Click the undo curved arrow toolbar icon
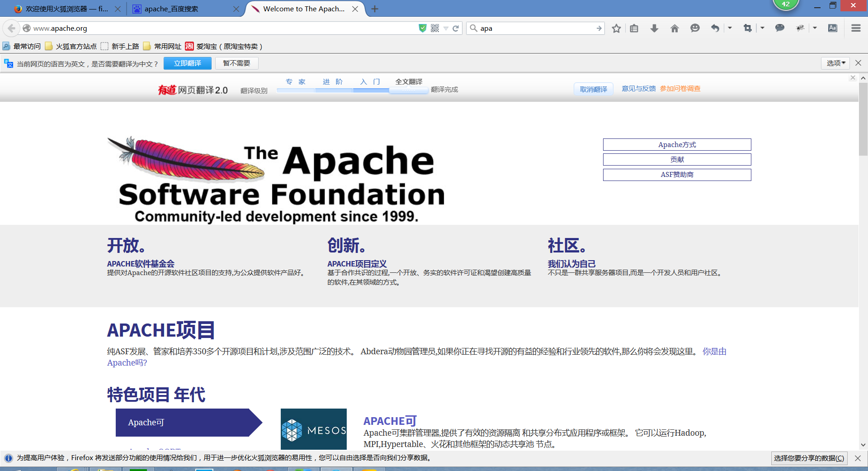 (x=715, y=28)
